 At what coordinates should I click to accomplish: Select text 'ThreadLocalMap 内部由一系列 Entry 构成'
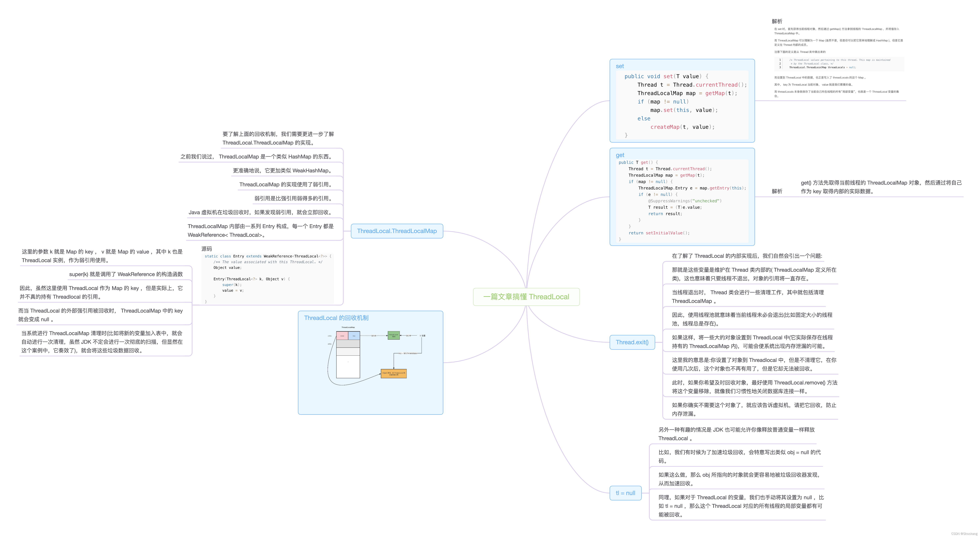(237, 226)
